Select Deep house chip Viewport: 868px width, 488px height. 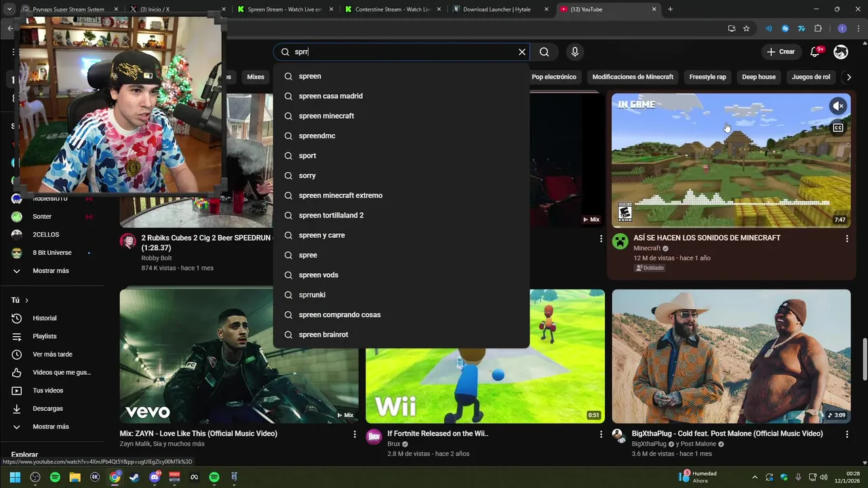(758, 77)
